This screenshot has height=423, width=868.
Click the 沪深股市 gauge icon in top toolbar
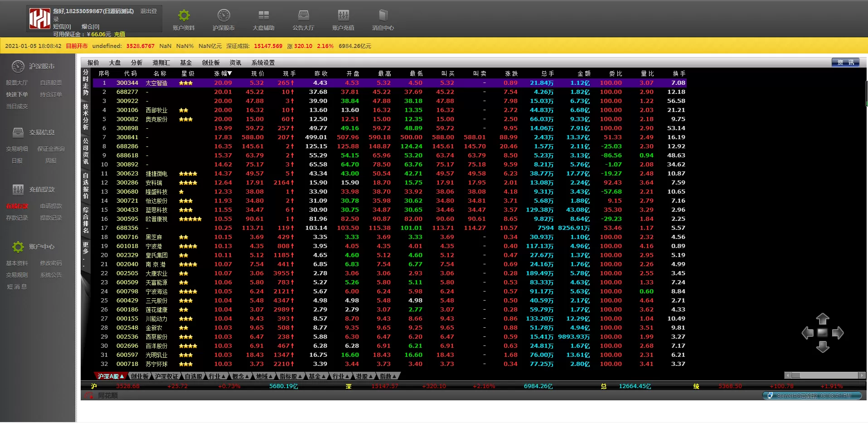(223, 16)
